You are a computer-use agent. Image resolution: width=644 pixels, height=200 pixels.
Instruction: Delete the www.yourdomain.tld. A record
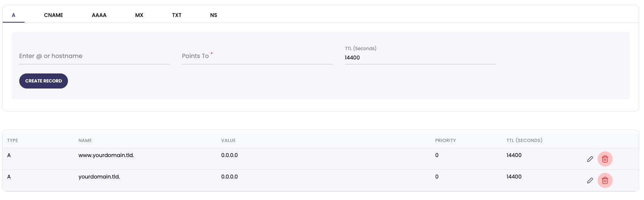(x=605, y=159)
